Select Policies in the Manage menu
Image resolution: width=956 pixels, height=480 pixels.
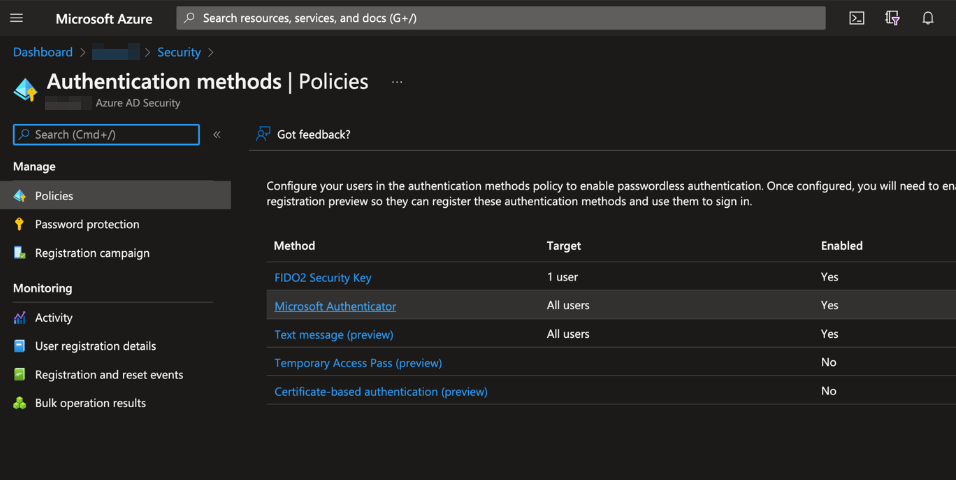point(54,196)
